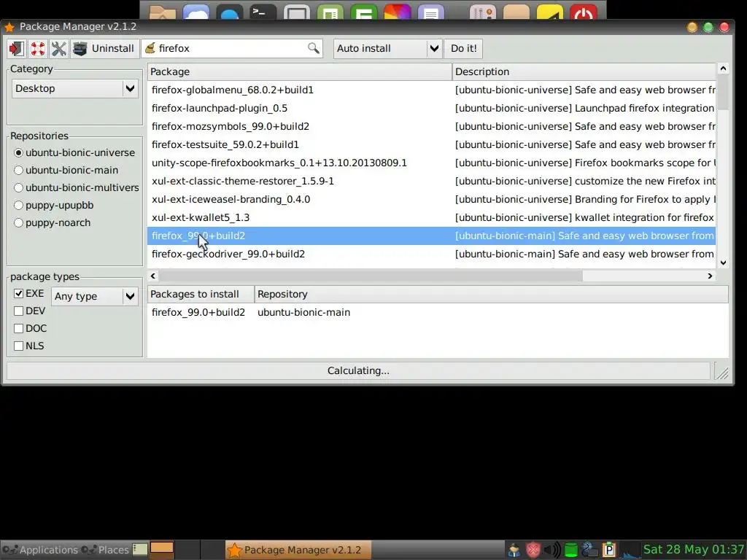Screen dimensions: 747x560
Task: Open the Auto install mode dropdown
Action: (388, 49)
